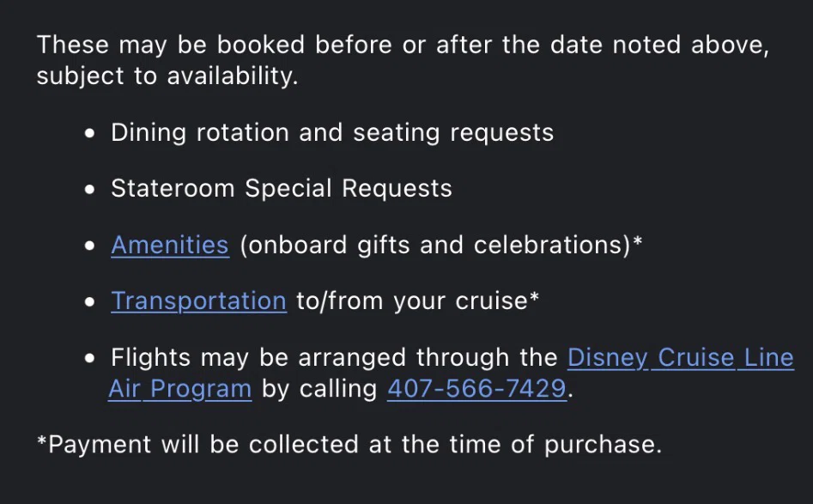Click the bullet before Stateroom Special Requests

pos(89,189)
